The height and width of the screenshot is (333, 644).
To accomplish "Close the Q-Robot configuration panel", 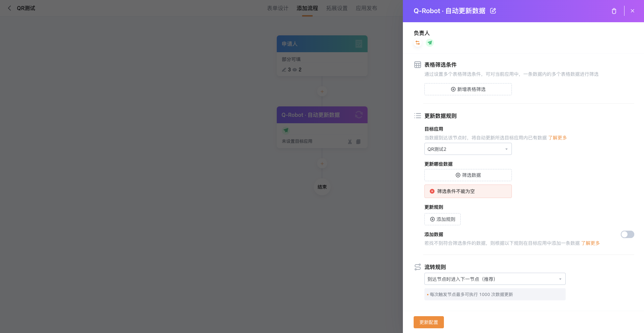I will (x=633, y=11).
